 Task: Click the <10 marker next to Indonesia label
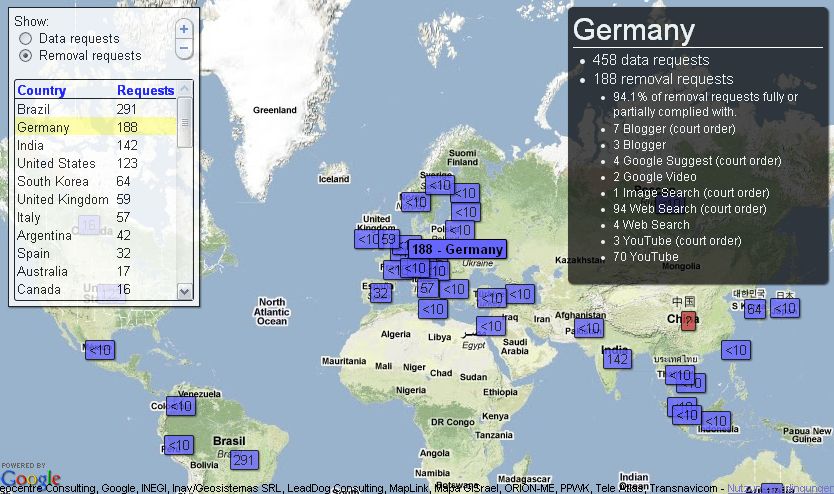[x=716, y=421]
